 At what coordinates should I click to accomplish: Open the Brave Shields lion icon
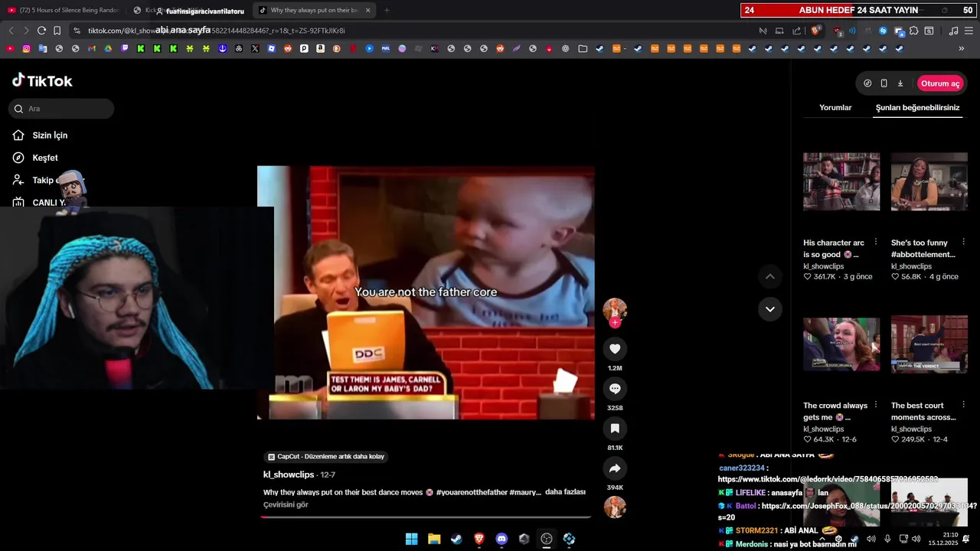click(x=816, y=31)
